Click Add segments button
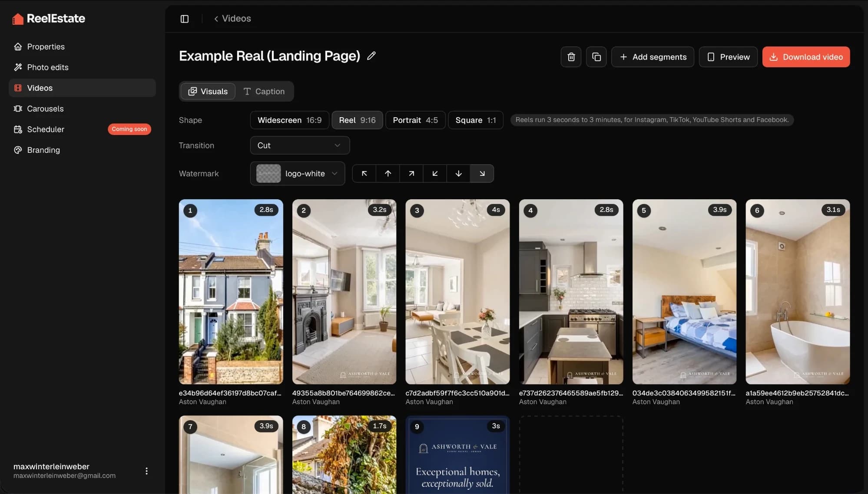The image size is (868, 494). point(653,57)
